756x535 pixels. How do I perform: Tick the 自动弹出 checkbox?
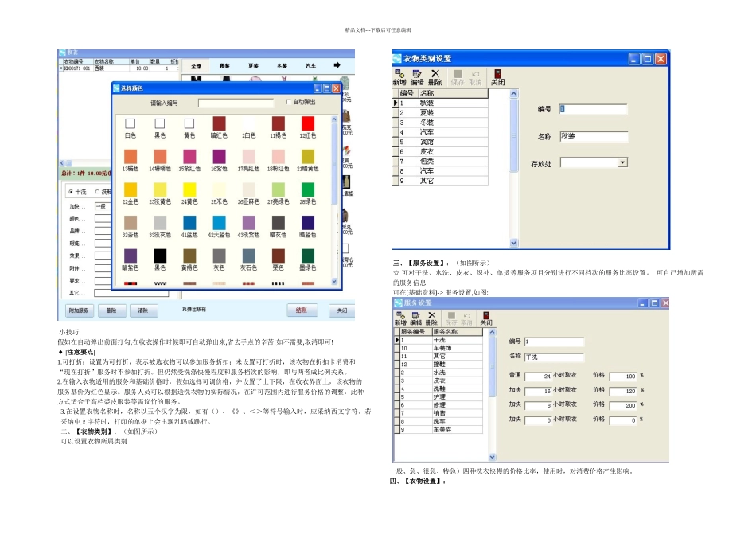click(288, 102)
